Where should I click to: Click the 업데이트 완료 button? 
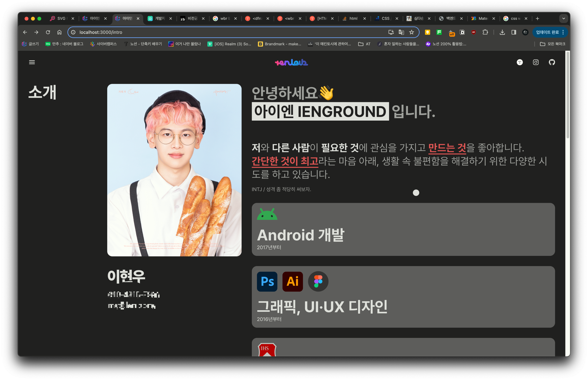click(x=547, y=32)
